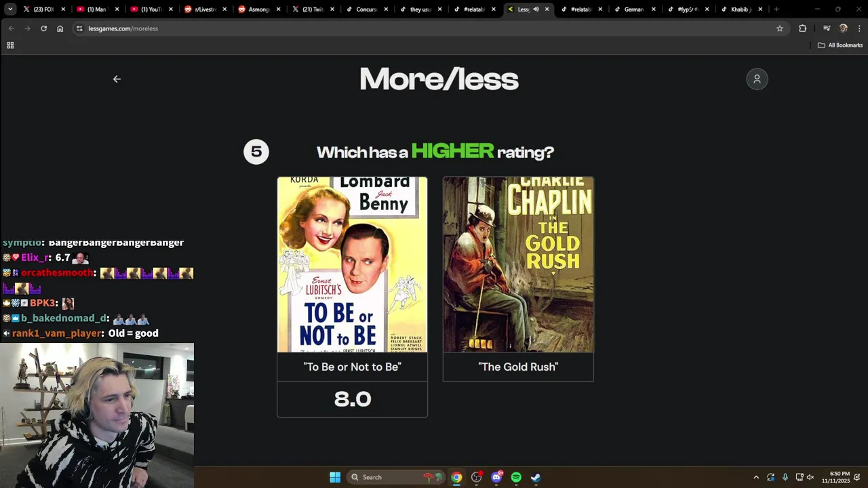
Task: Open the Chrome profile avatar
Action: click(844, 28)
